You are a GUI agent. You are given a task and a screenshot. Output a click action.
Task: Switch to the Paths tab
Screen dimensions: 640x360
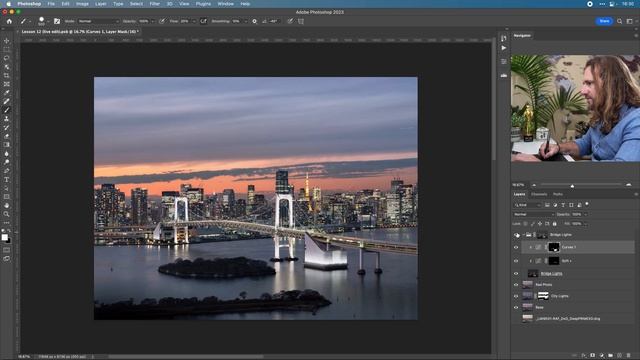[x=558, y=194]
